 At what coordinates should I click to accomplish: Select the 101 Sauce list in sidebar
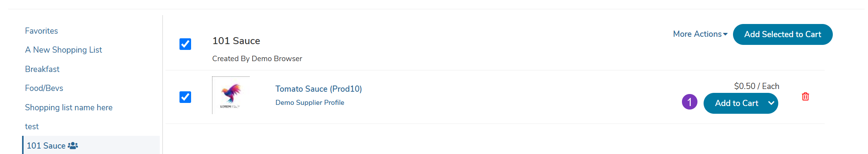[91, 145]
